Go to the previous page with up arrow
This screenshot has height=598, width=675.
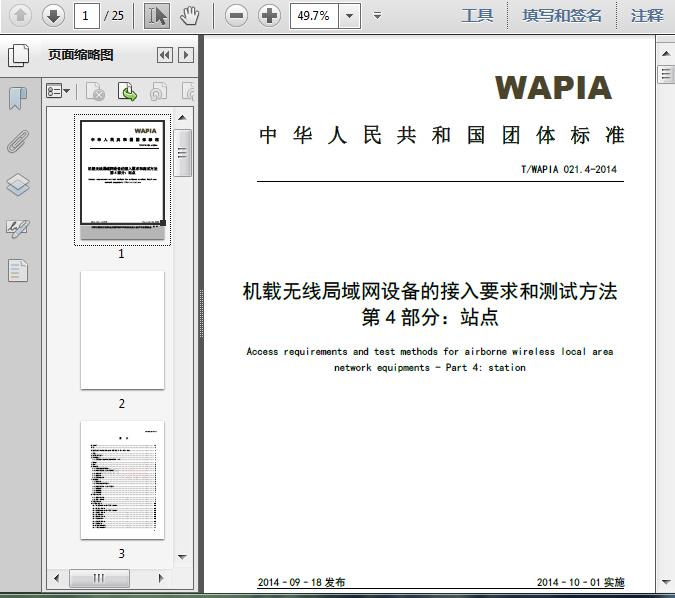pos(20,15)
